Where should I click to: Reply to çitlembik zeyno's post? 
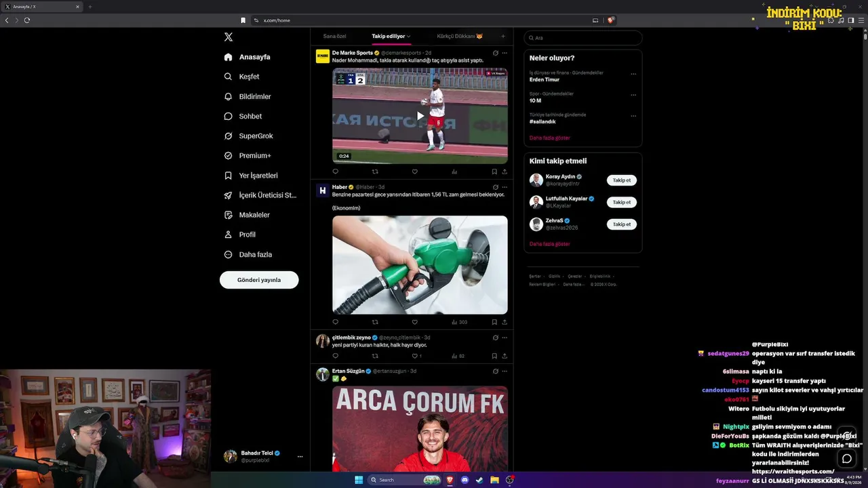point(335,356)
